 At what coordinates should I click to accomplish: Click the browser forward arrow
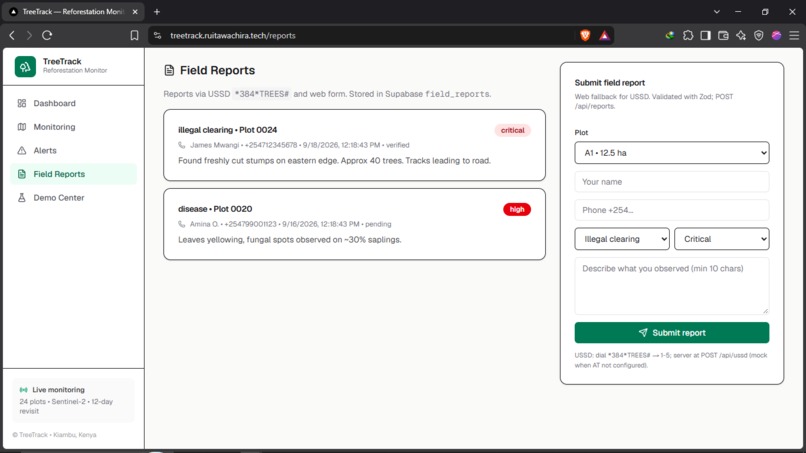click(x=29, y=35)
